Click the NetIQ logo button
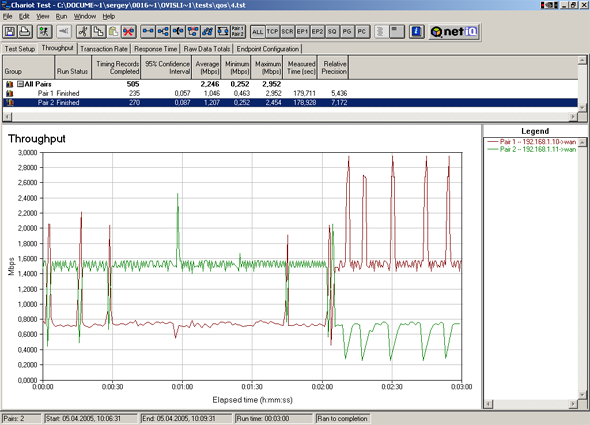Viewport: 590px width, 425px height. point(454,32)
